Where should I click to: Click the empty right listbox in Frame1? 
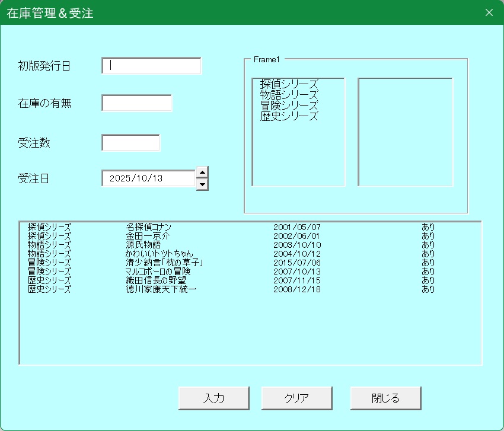point(405,132)
